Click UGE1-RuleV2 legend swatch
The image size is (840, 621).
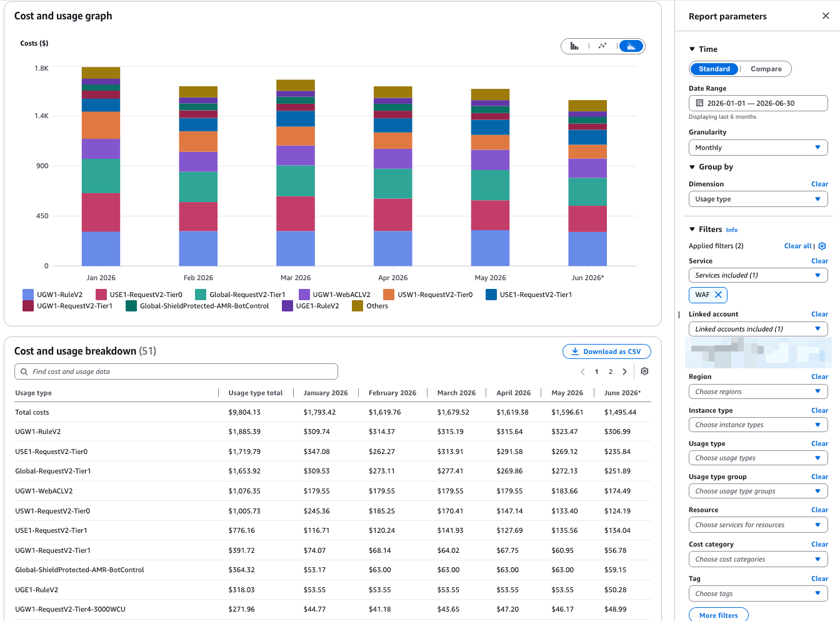tap(287, 306)
